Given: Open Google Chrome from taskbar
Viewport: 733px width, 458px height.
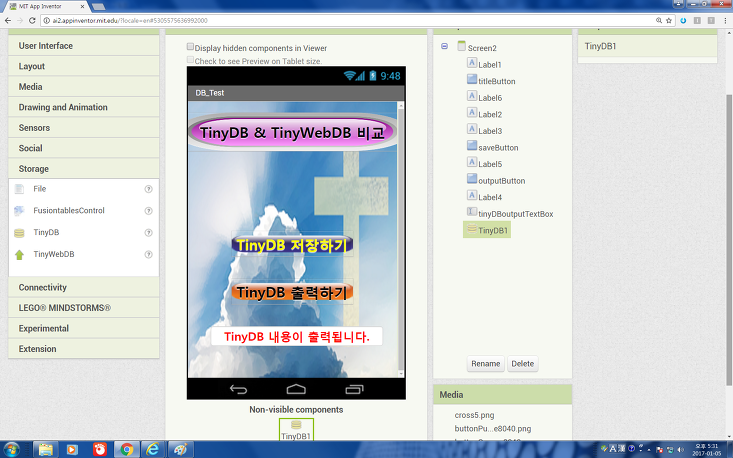Looking at the screenshot, I should point(126,450).
